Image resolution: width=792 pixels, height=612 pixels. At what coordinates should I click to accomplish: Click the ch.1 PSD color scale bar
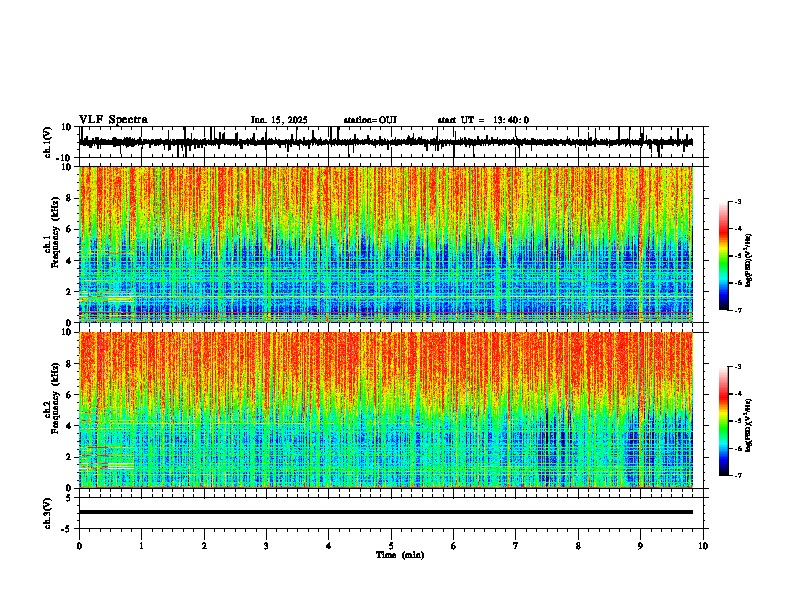[x=724, y=256]
